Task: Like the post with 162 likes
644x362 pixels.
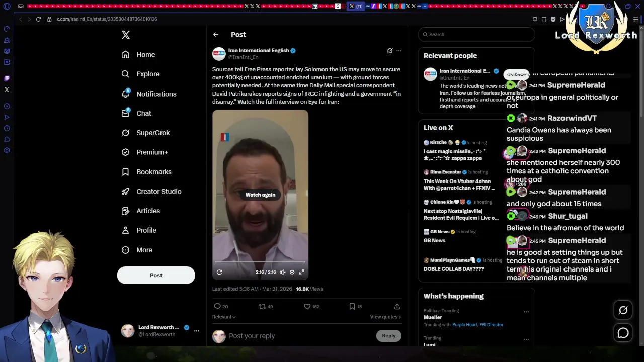Action: (x=311, y=306)
